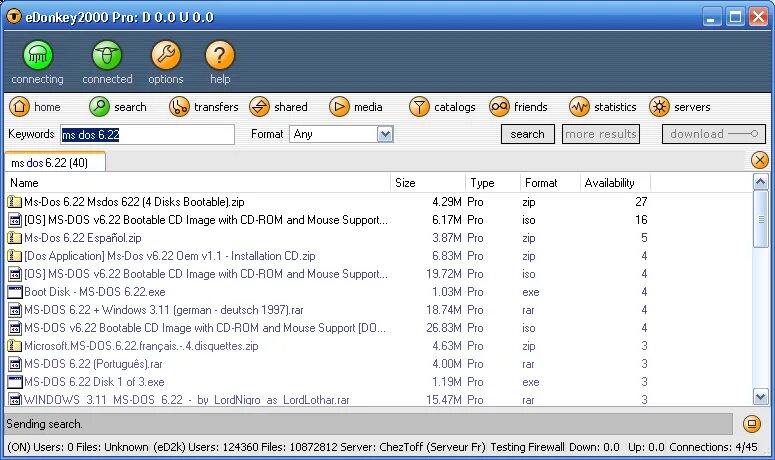The image size is (775, 460).
Task: Select Microsoft.MS-DOS.6.22.français 4 disquettes zip
Action: pyautogui.click(x=141, y=346)
